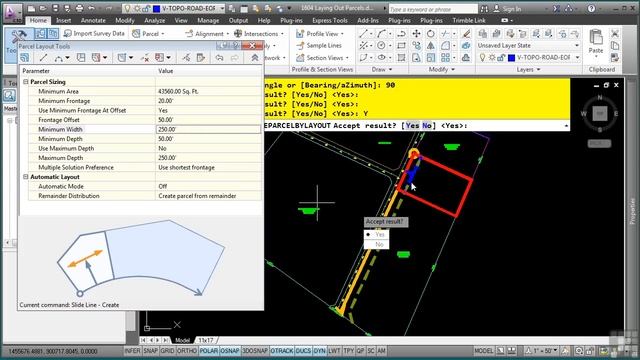Viewport: 640px width, 360px height.
Task: Click the Import Survey Data button
Action: (95, 33)
